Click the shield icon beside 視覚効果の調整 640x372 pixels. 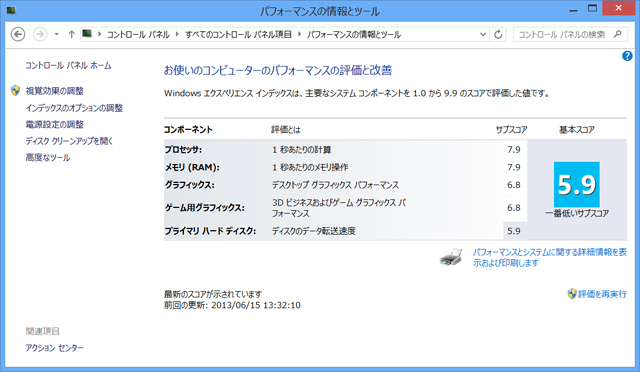(16, 91)
